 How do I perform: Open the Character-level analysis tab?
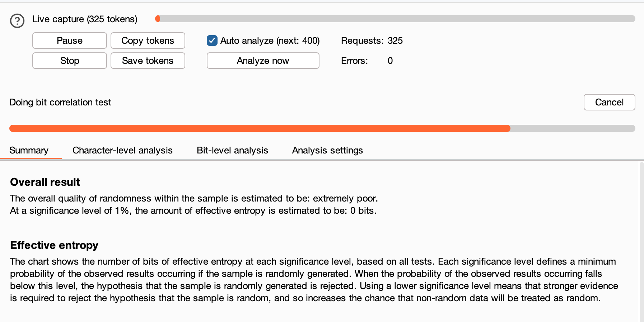pos(122,150)
